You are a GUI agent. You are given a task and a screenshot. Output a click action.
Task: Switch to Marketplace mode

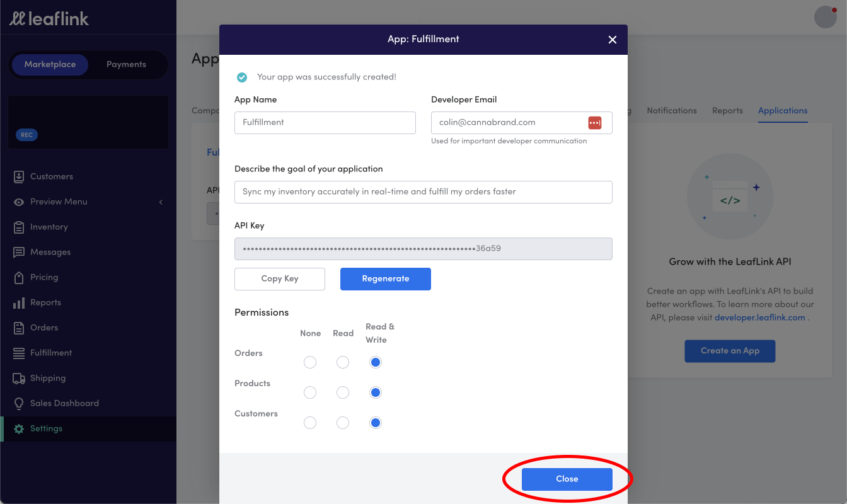point(50,64)
